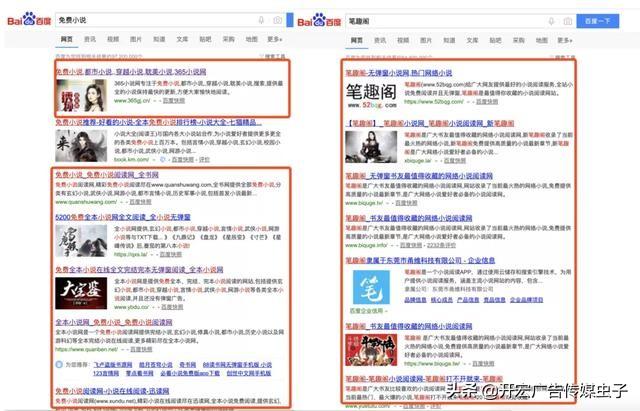Open 笔趣阁小说阅读网 打不开就来 result link
Viewport: 640px width, 411px height.
click(424, 379)
